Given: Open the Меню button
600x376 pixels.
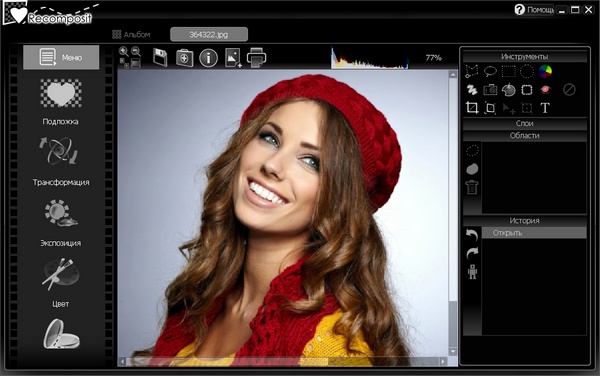Looking at the screenshot, I should pos(61,57).
